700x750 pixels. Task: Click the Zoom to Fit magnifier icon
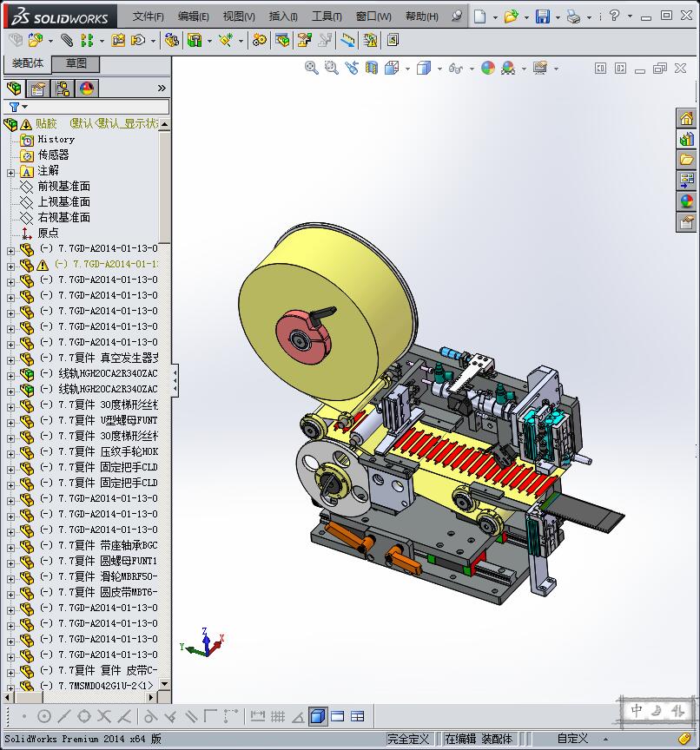[x=312, y=68]
